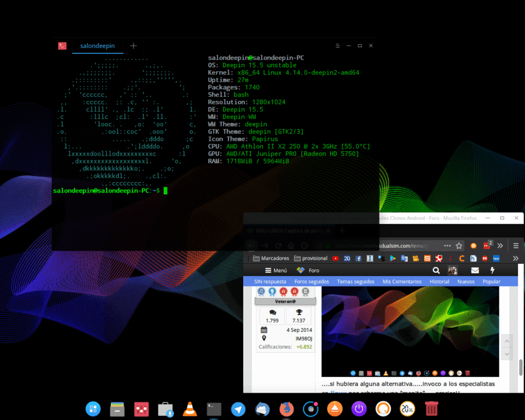Open Temas seguidos tab

coord(356,282)
